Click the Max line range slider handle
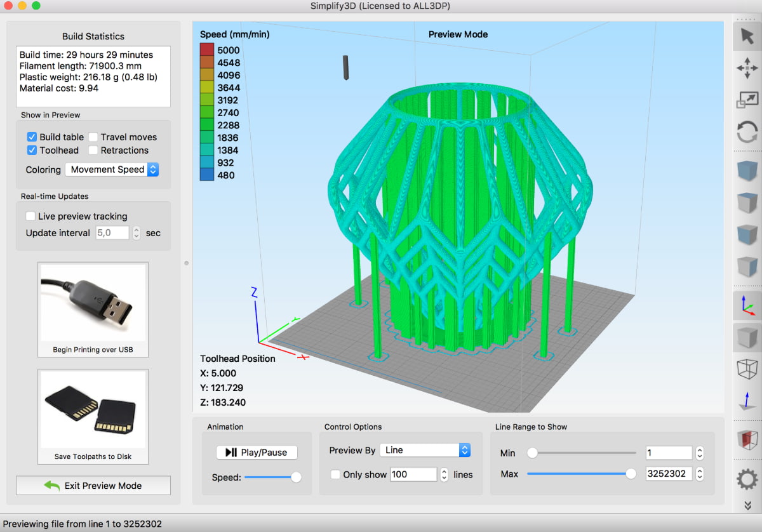This screenshot has width=762, height=532. click(631, 474)
